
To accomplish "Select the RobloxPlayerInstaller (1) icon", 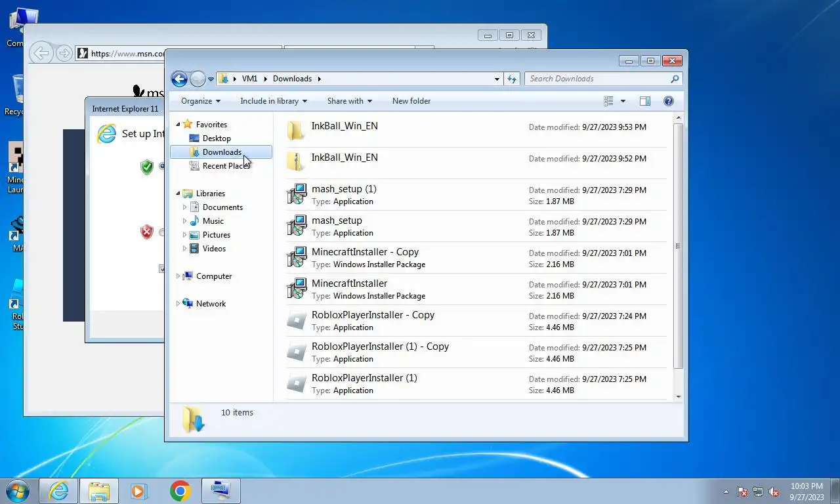I will 297,383.
